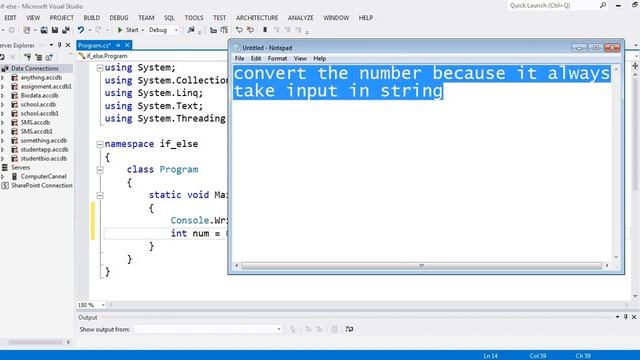The height and width of the screenshot is (360, 640).
Task: Open the ANALYZE menu
Action: coord(301,18)
